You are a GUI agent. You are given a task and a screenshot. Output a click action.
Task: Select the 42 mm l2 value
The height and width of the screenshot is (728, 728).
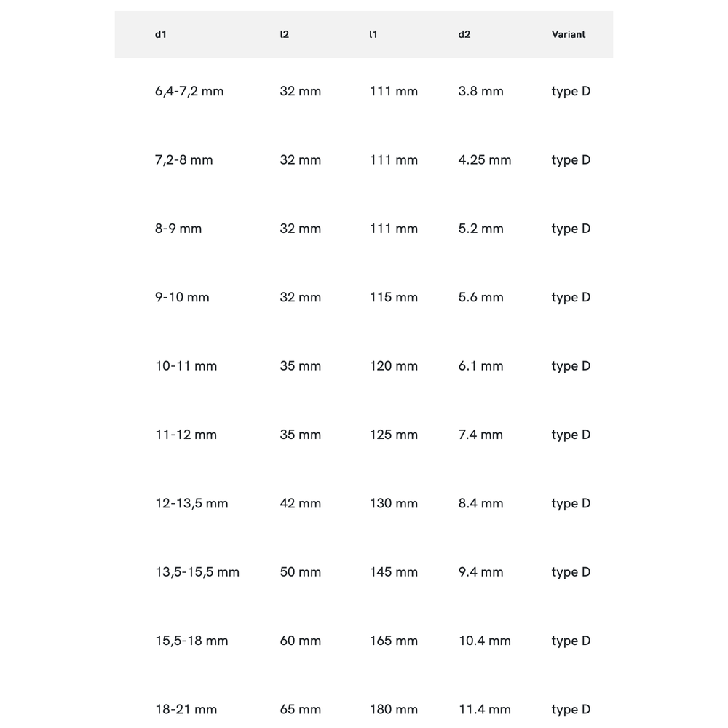coord(301,504)
